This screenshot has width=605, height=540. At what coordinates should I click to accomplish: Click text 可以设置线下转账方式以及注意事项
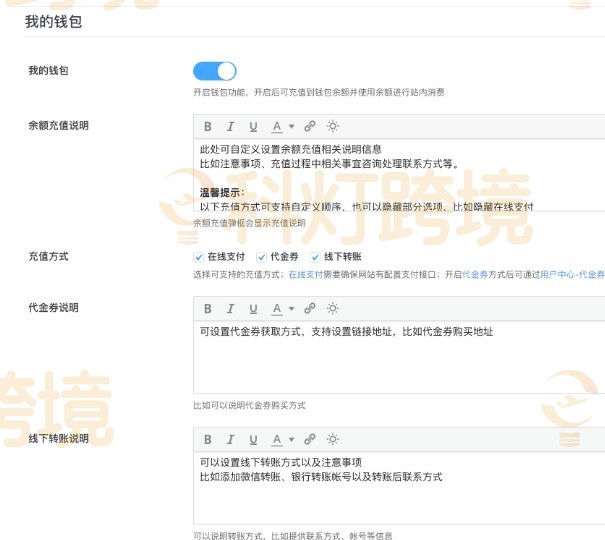coord(281,462)
